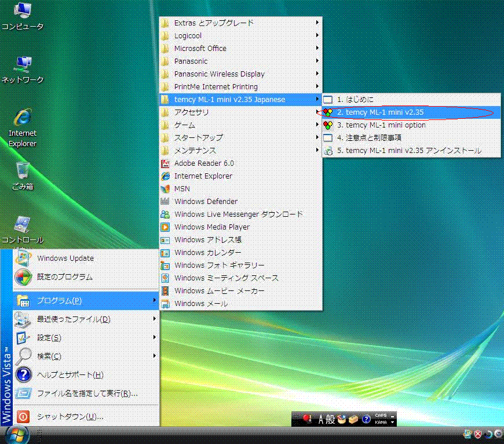
Task: Open the ネットワーク desktop icon
Action: coord(23,69)
